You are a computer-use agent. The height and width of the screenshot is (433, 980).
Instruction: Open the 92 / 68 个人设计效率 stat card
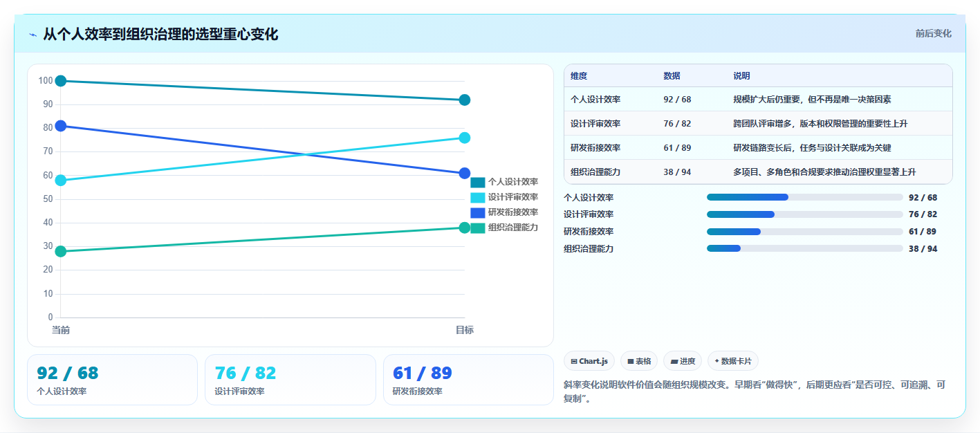tap(112, 380)
